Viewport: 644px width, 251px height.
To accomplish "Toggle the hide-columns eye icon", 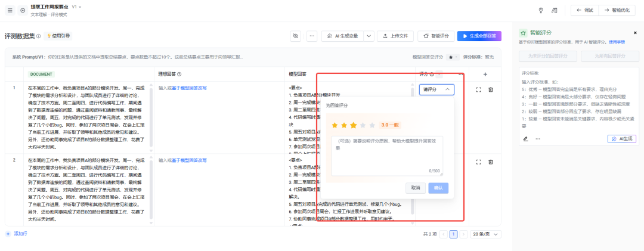I will click(x=295, y=36).
